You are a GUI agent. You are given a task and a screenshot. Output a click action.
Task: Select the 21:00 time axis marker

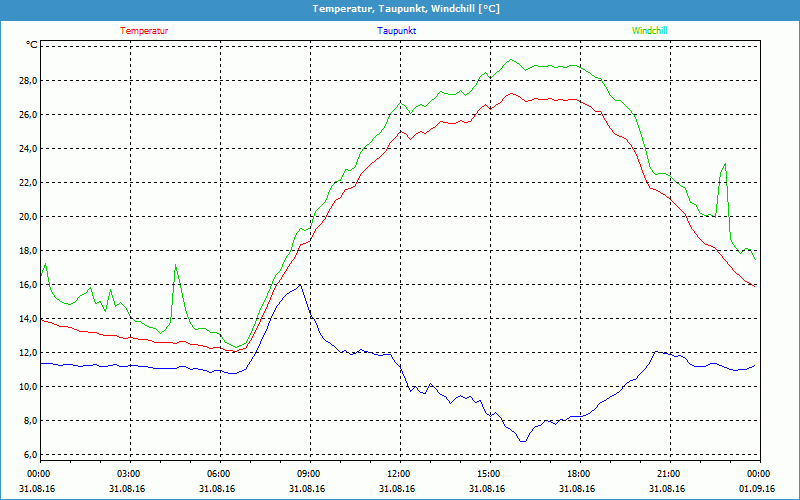[668, 474]
